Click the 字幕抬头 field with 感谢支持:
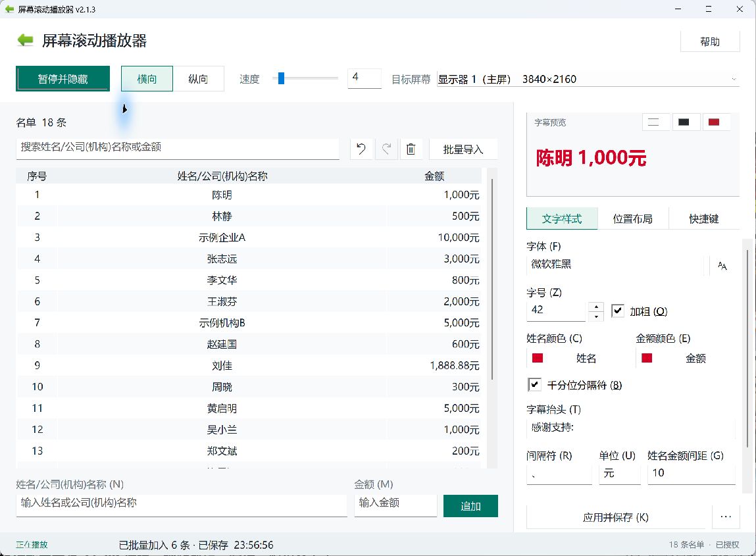Screen dimensions: 756x556 pyautogui.click(x=630, y=428)
